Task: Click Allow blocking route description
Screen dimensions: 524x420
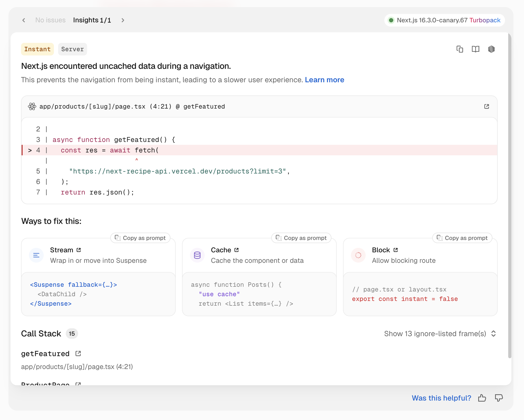Action: click(404, 260)
